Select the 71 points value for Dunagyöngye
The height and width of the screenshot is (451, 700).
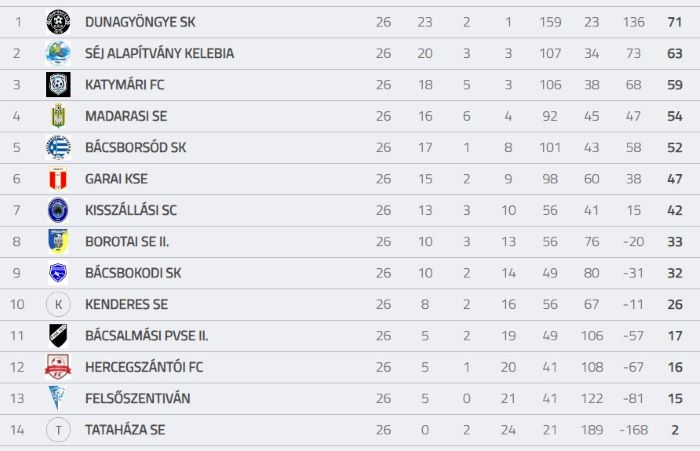coord(675,22)
